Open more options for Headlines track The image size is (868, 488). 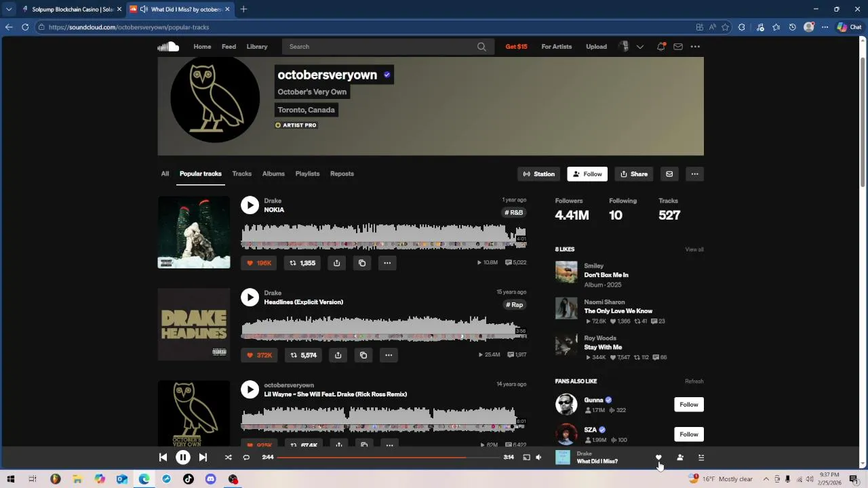[389, 355]
